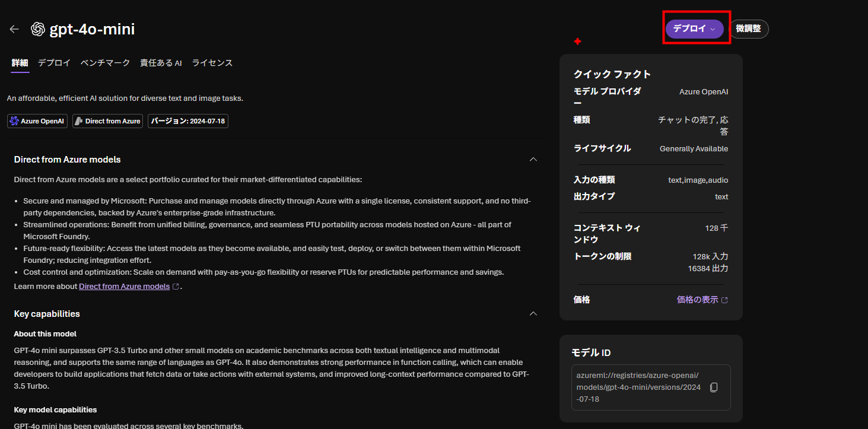The height and width of the screenshot is (429, 868).
Task: Click the 128 千 context window value
Action: [x=717, y=228]
